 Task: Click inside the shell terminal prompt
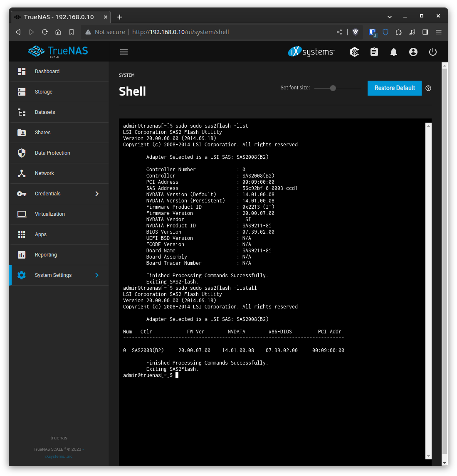pos(177,375)
